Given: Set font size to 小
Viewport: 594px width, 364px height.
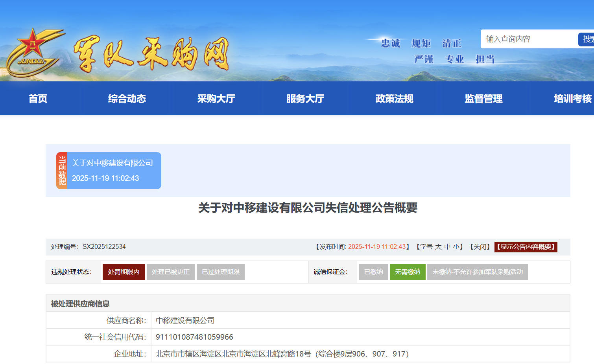Looking at the screenshot, I should (456, 247).
